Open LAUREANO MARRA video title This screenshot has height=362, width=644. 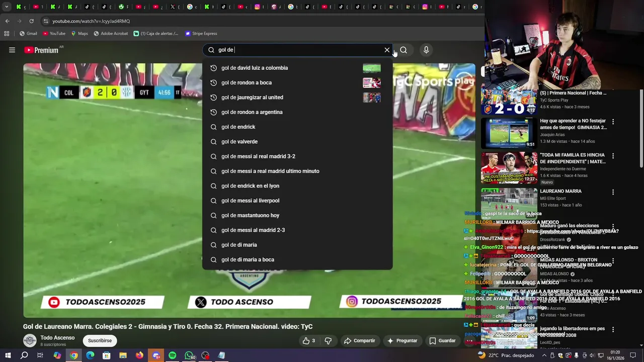click(x=560, y=191)
